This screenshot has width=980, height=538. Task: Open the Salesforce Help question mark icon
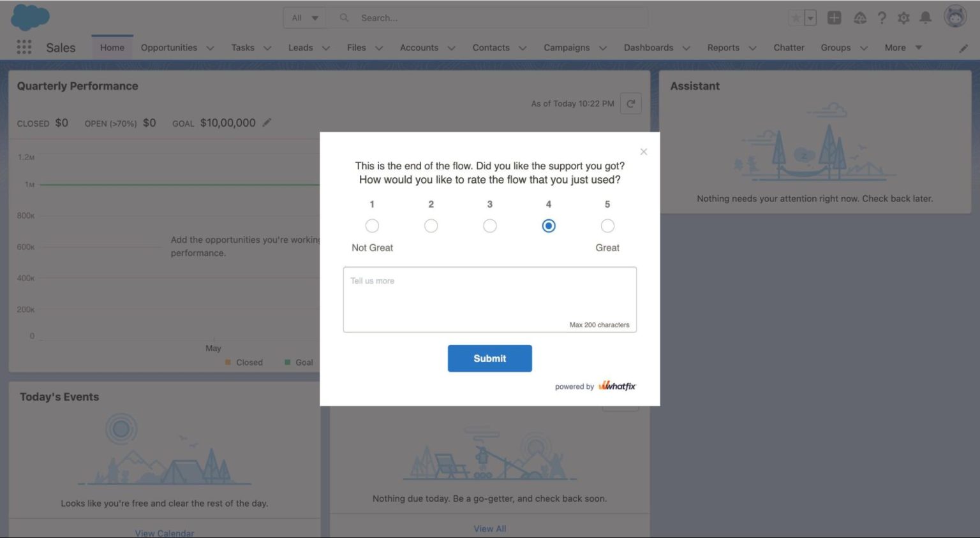click(x=882, y=17)
